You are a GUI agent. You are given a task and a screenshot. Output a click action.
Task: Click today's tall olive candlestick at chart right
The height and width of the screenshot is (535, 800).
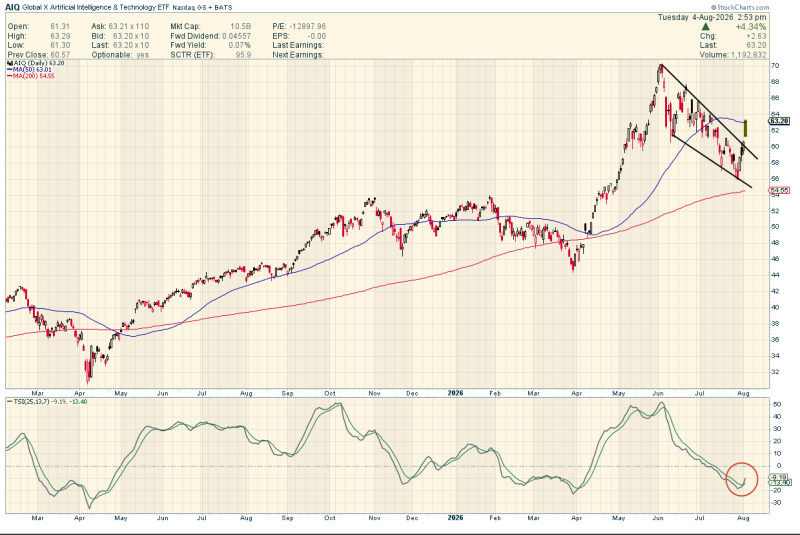tap(746, 128)
